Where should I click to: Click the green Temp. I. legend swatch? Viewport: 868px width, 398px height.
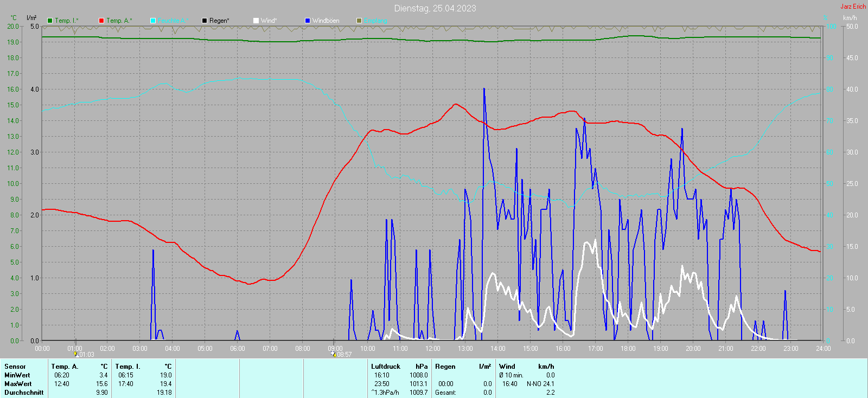coord(50,21)
